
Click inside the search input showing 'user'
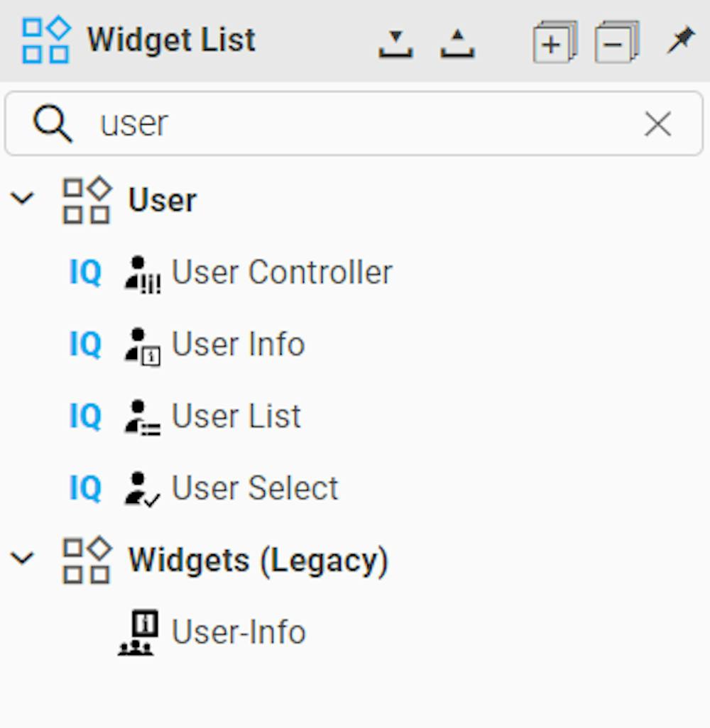[284, 123]
